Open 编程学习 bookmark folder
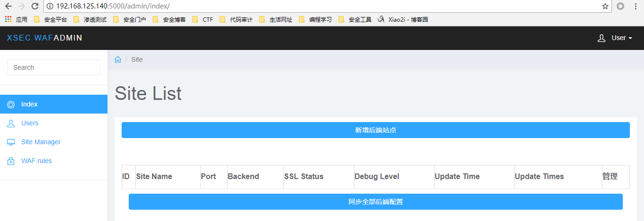644x221 pixels. pyautogui.click(x=315, y=19)
